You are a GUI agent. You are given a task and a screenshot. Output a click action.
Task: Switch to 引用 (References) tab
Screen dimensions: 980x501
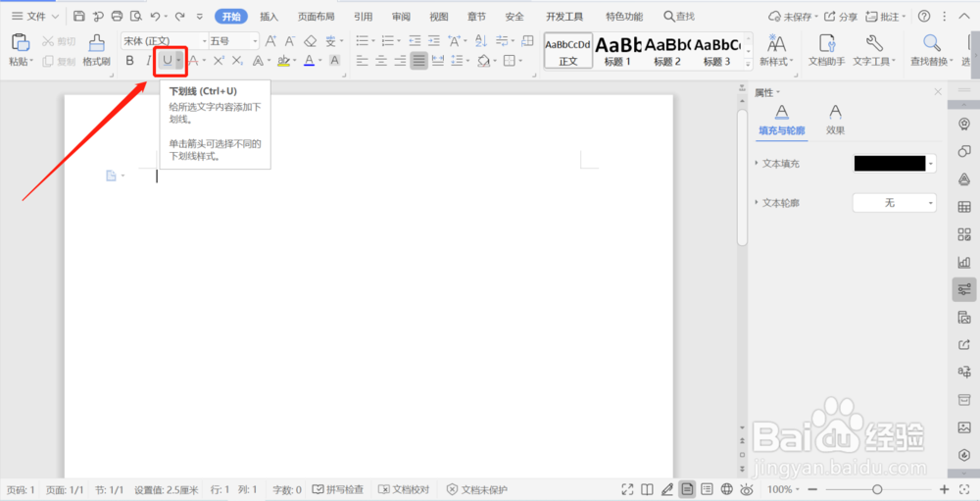(364, 17)
